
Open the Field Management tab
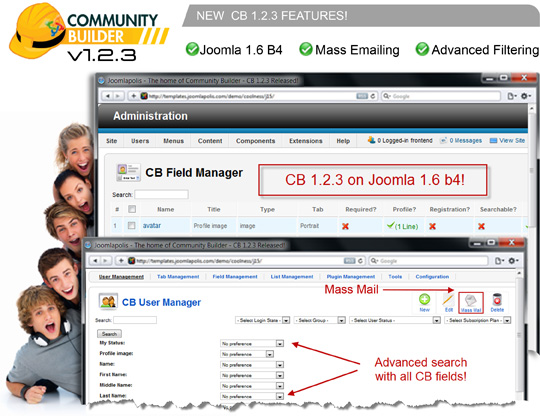pos(235,277)
